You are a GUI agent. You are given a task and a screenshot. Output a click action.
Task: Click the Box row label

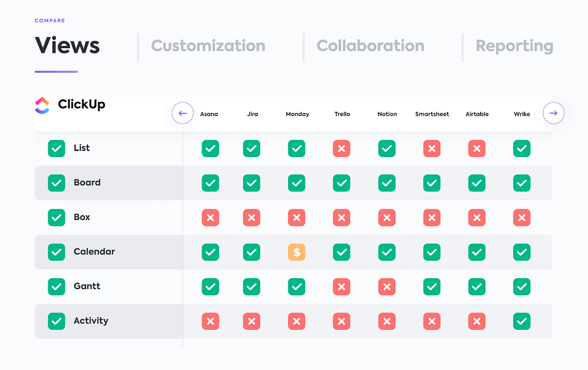(82, 217)
